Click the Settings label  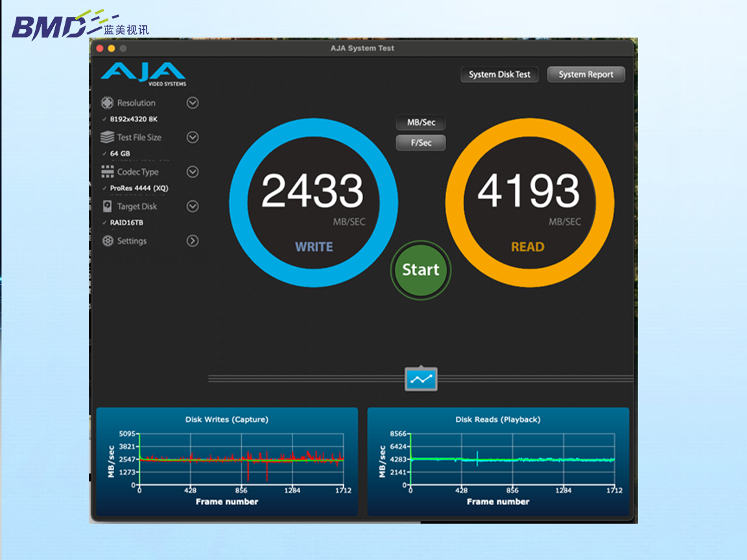[132, 241]
